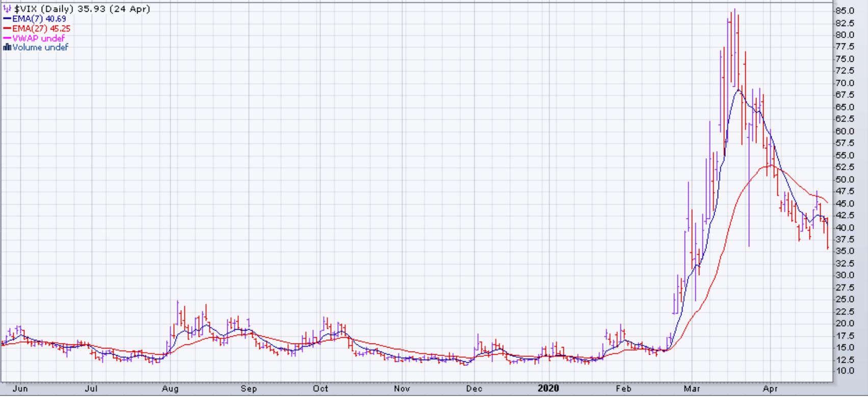The image size is (868, 397).
Task: Click the 50.0 value on price axis
Action: pyautogui.click(x=845, y=179)
